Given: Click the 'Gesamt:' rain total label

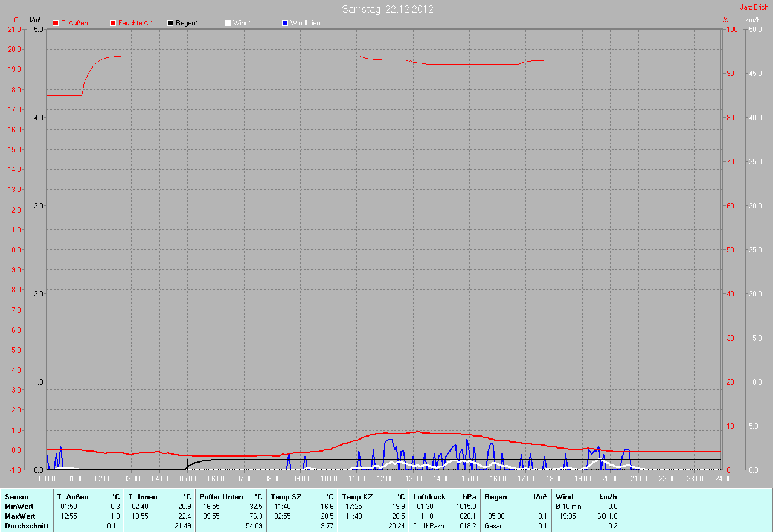Looking at the screenshot, I should [x=496, y=526].
